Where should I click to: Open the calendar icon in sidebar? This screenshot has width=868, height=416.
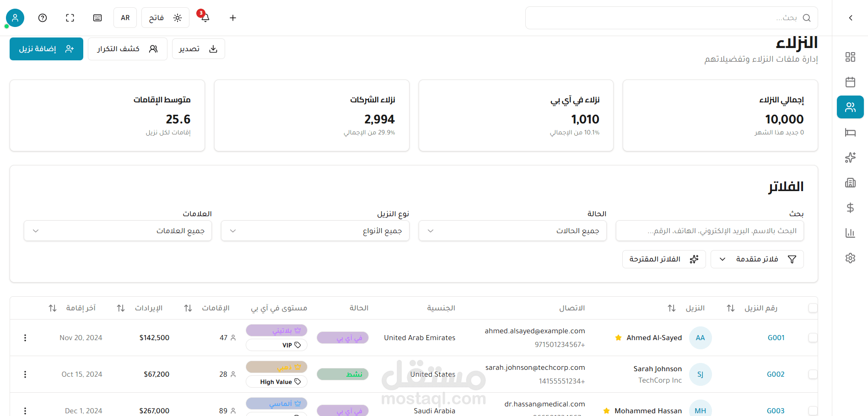(x=850, y=82)
